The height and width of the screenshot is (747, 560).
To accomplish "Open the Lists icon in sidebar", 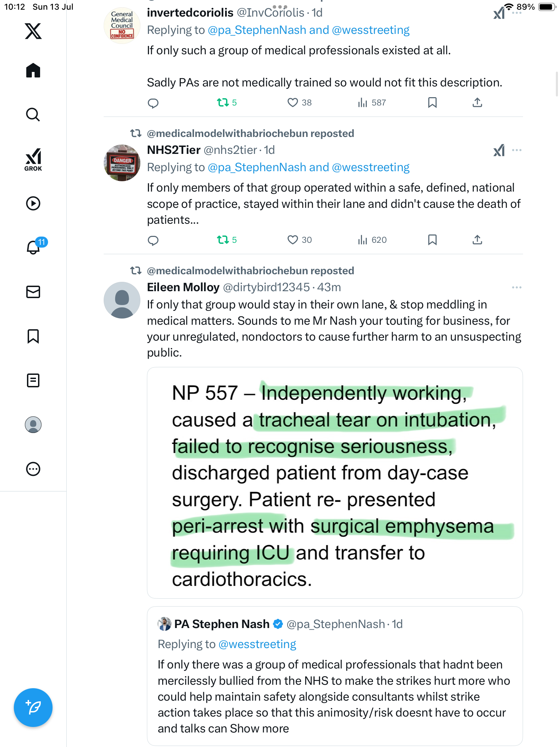I will [33, 380].
